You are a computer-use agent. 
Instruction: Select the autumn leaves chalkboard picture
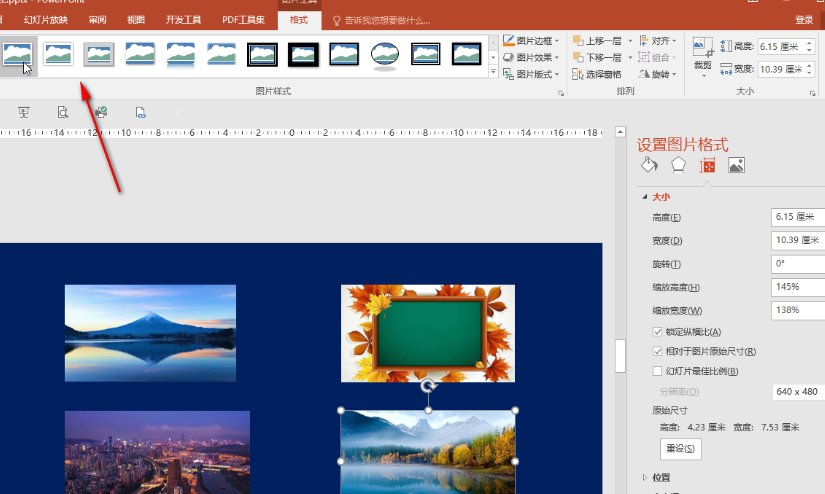(428, 333)
